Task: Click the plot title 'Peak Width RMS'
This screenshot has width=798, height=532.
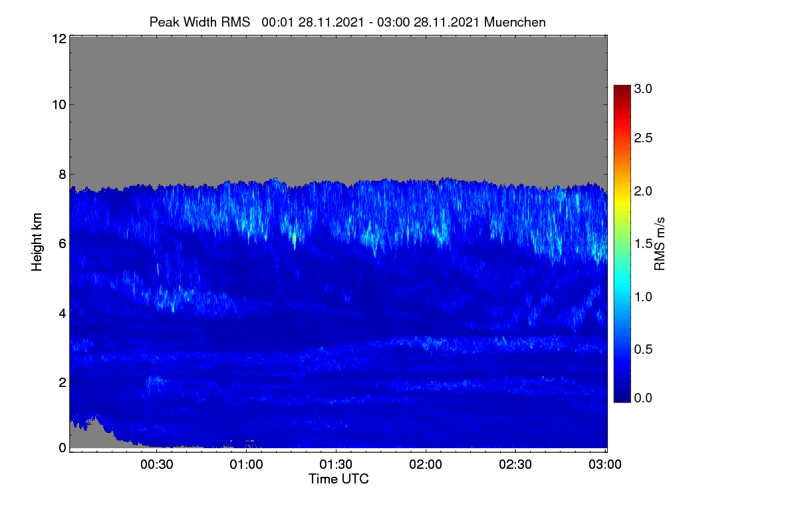Action: click(x=199, y=22)
